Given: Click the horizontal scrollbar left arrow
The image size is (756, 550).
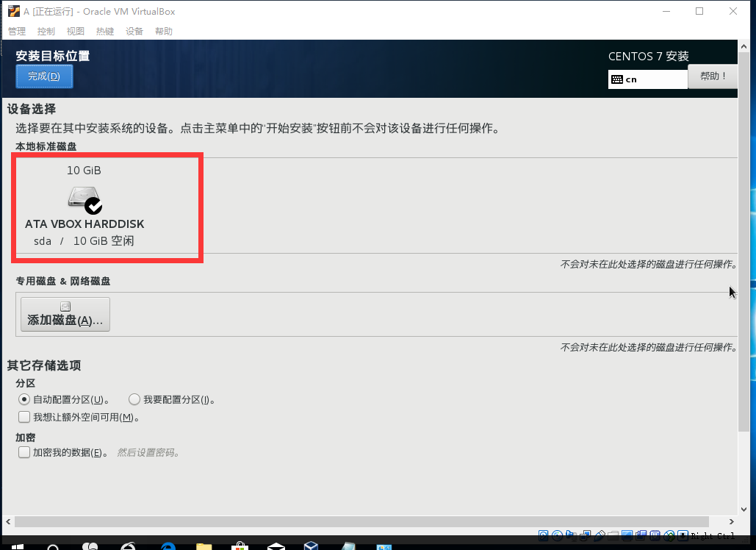Looking at the screenshot, I should (x=8, y=521).
